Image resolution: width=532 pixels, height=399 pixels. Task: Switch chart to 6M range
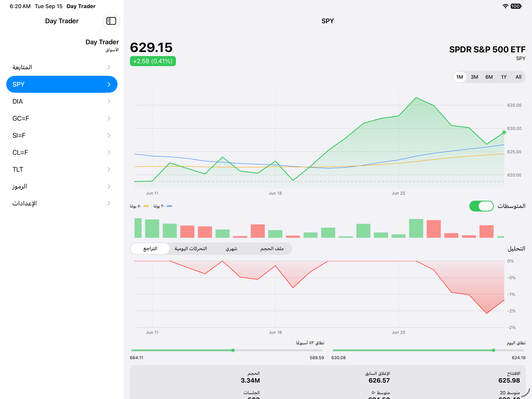click(489, 77)
